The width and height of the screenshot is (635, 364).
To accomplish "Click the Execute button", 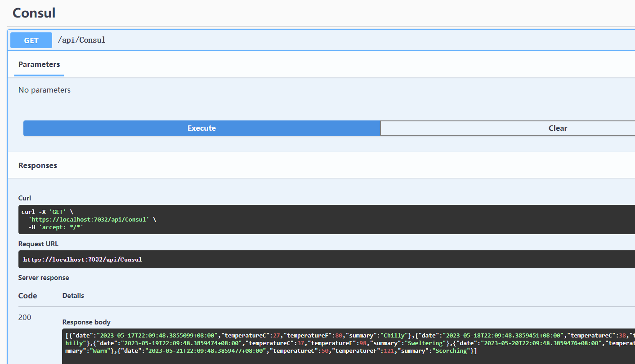I will tap(201, 128).
